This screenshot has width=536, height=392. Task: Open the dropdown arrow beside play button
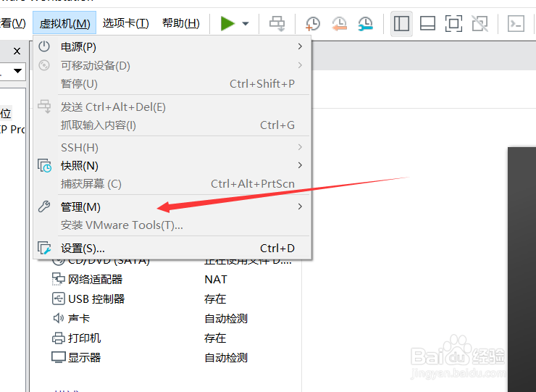246,24
